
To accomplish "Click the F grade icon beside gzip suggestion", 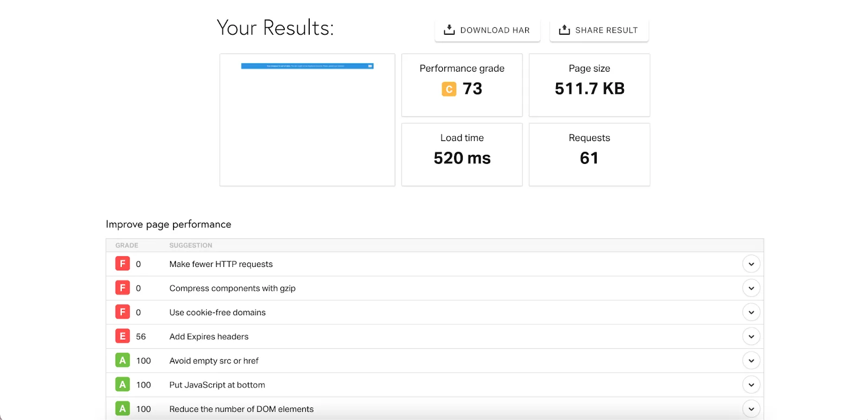I will click(x=123, y=288).
